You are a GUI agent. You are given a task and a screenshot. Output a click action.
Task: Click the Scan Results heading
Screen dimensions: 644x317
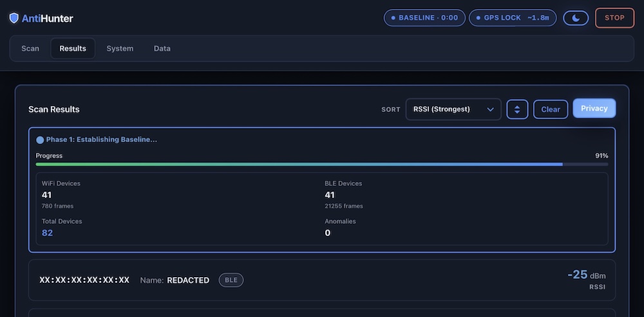pyautogui.click(x=54, y=109)
